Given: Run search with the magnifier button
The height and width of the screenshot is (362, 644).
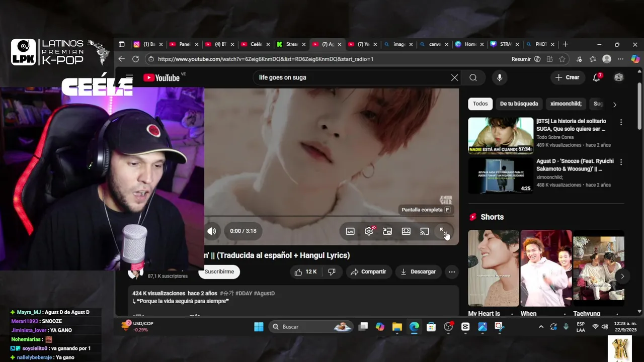Looking at the screenshot, I should [473, 77].
